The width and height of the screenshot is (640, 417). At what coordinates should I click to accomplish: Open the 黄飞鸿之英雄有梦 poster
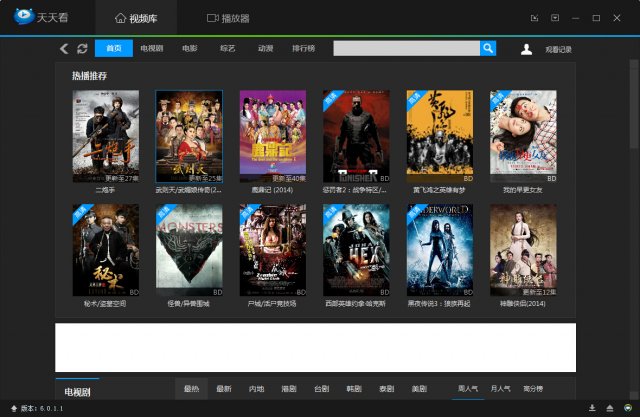point(440,136)
